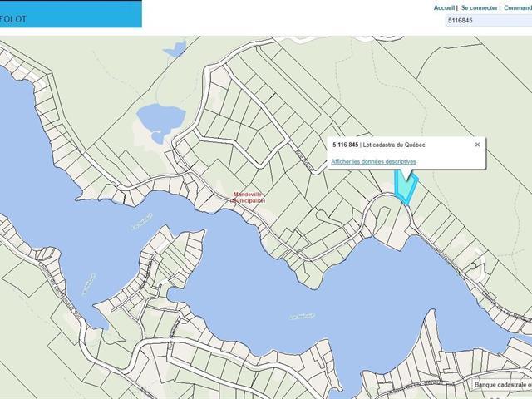Open the 'Banque cadastrale' button

[501, 384]
